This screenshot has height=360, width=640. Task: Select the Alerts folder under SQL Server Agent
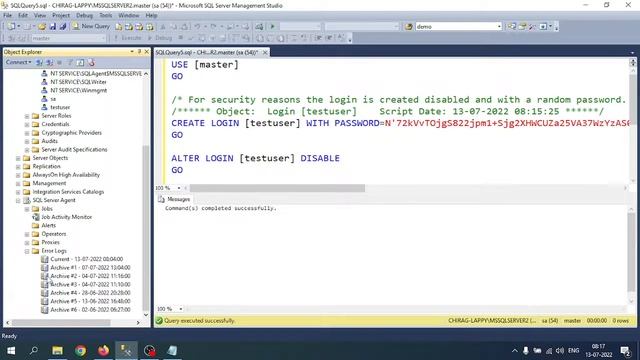[x=48, y=225]
